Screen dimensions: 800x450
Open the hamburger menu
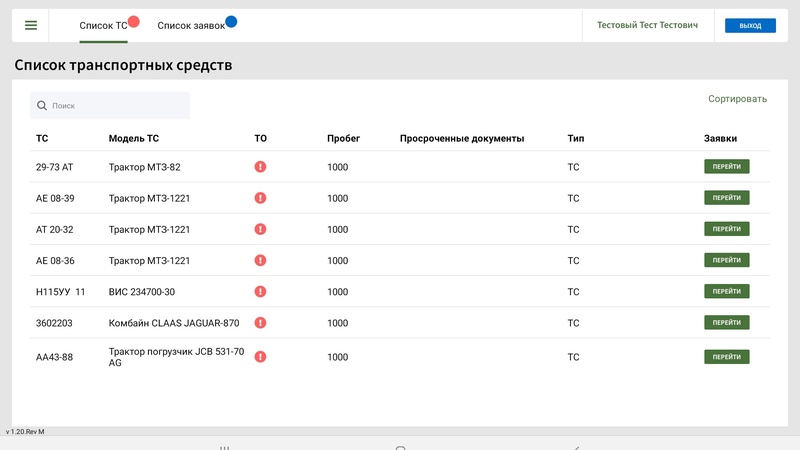[x=31, y=26]
